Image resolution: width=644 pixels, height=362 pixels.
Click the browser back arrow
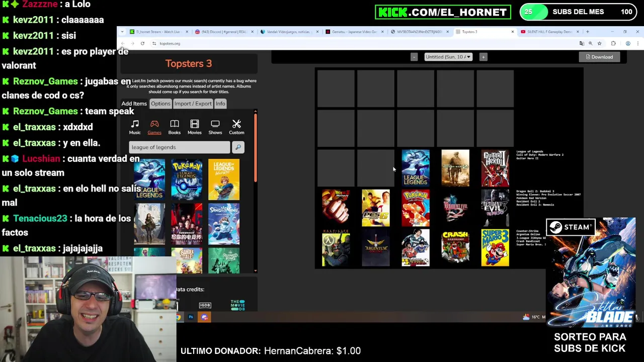[x=123, y=44]
